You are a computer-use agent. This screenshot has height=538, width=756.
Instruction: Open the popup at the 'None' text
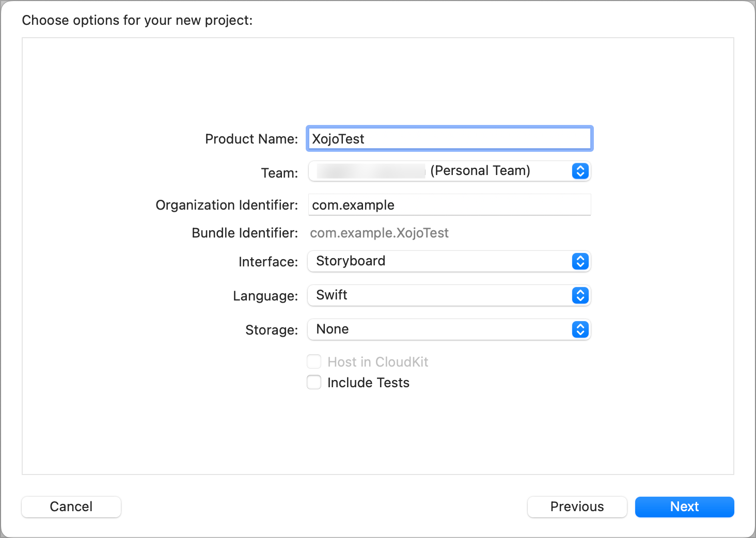[333, 329]
